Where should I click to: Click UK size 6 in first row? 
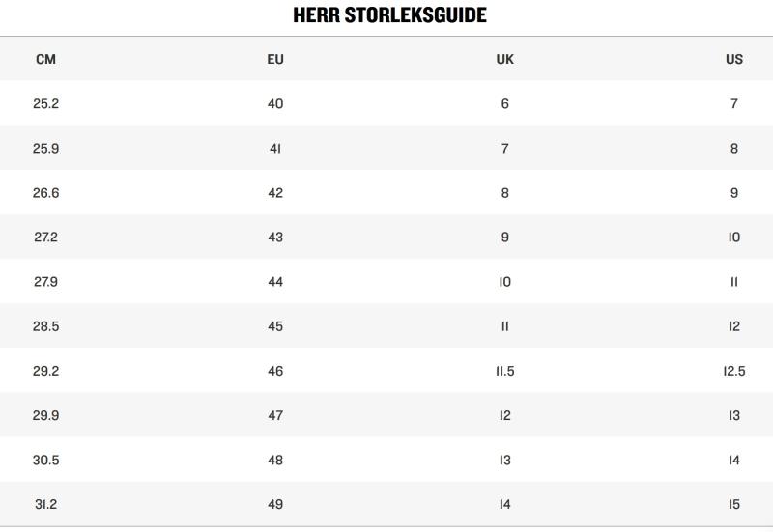pos(504,103)
